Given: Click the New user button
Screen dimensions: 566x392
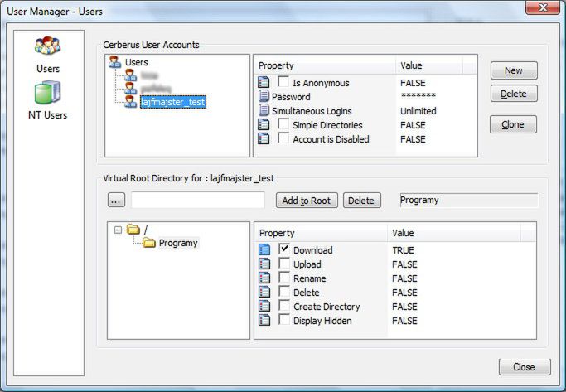Looking at the screenshot, I should (514, 70).
